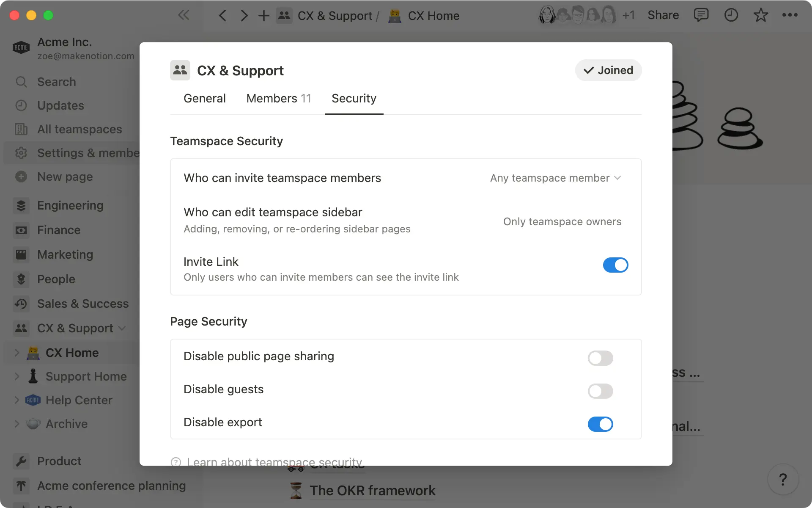Image resolution: width=812 pixels, height=508 pixels.
Task: Open the Any teamspace member dropdown
Action: 555,178
